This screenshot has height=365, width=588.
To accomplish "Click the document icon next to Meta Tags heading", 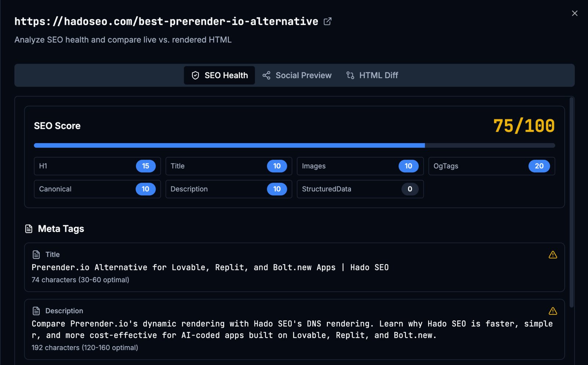I will (29, 228).
